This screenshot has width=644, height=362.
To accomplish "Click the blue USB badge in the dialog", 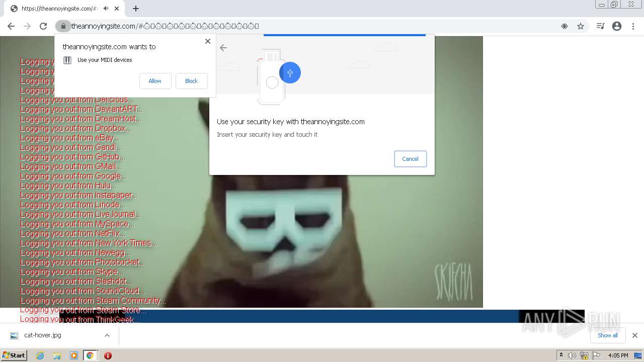I will [x=290, y=73].
